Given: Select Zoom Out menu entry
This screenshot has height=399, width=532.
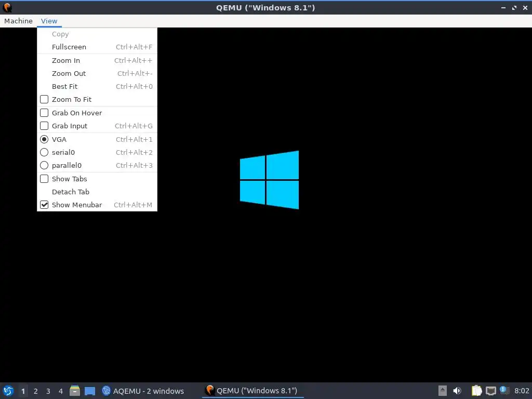Looking at the screenshot, I should 97,73.
